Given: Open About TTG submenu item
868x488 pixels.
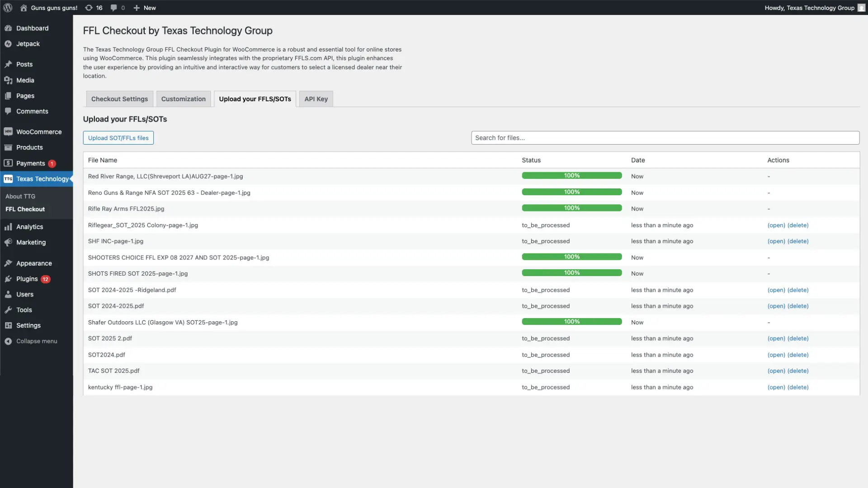Looking at the screenshot, I should click(20, 196).
